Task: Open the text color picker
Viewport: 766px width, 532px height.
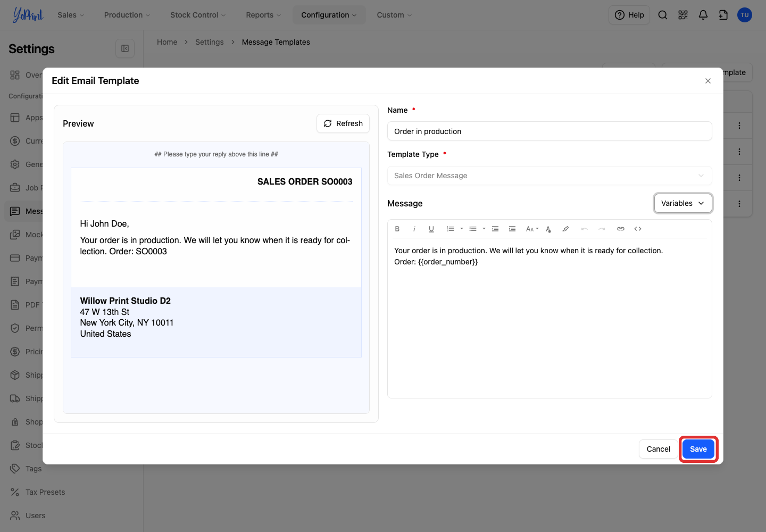Action: pyautogui.click(x=548, y=229)
